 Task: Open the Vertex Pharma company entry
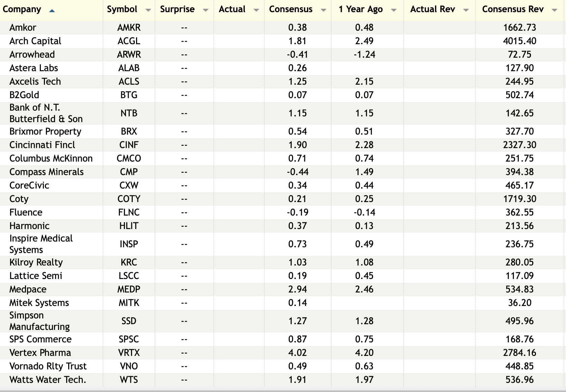click(x=40, y=353)
